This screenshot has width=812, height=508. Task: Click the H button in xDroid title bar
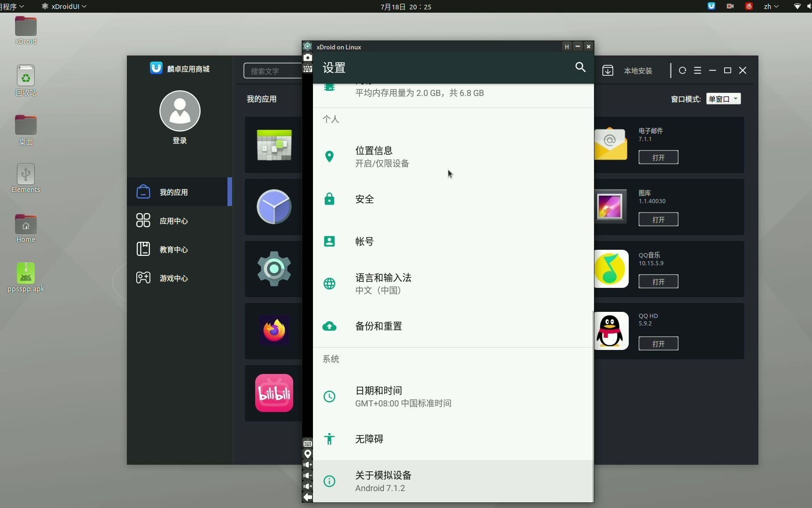click(x=567, y=47)
